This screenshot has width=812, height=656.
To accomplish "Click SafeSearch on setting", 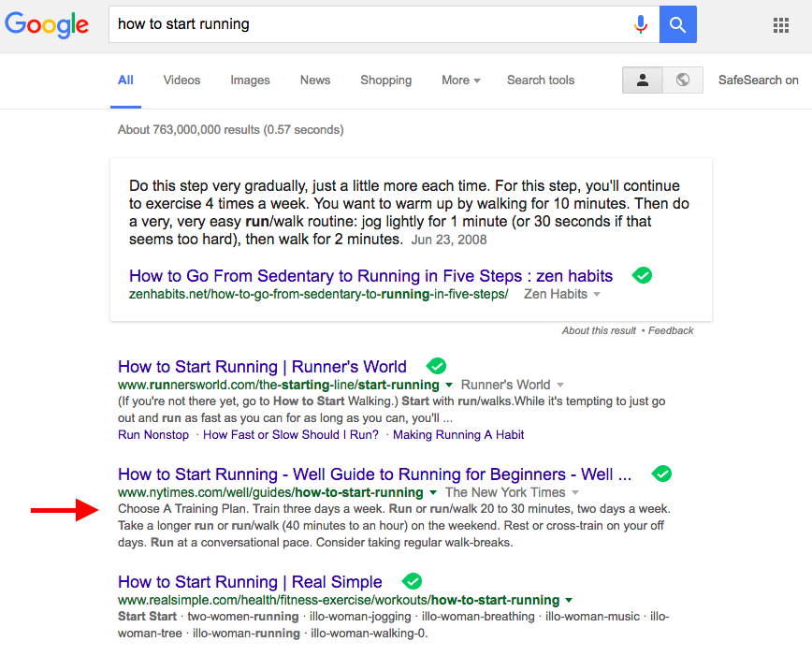I will (758, 80).
